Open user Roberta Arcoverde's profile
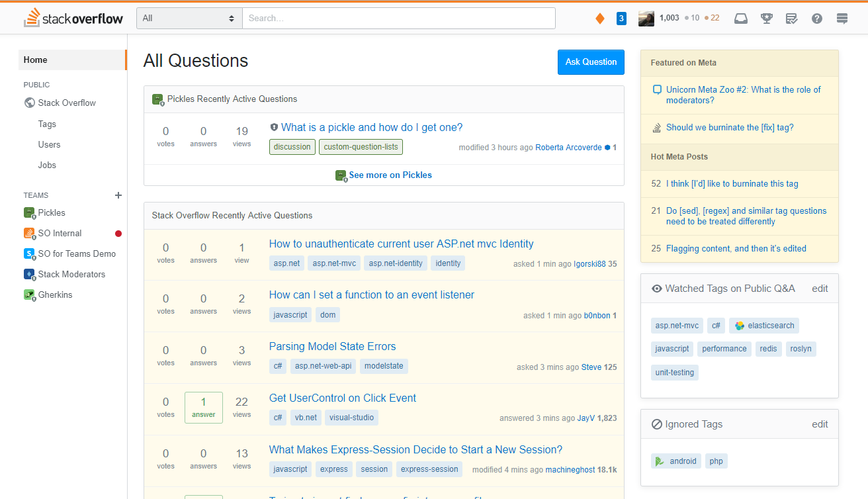 click(x=568, y=148)
